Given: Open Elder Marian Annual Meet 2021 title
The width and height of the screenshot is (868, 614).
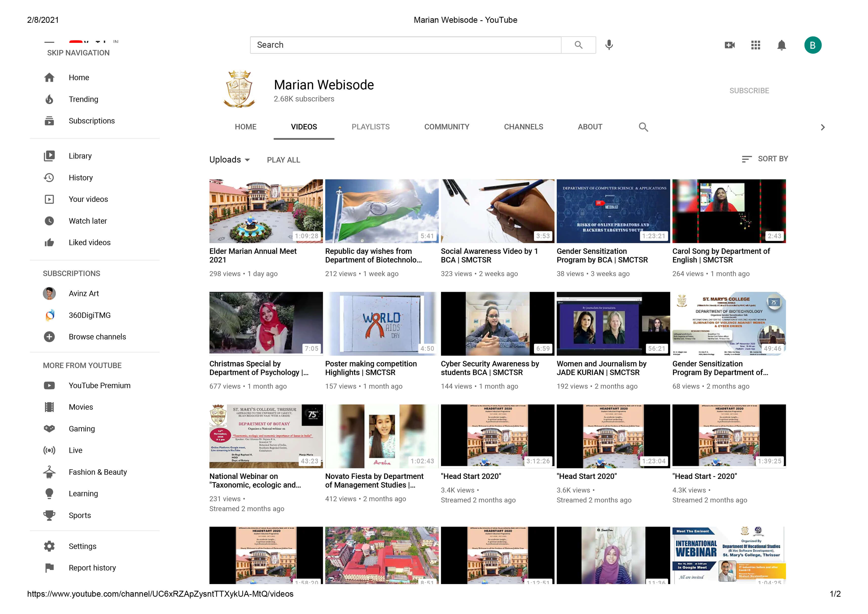Looking at the screenshot, I should [x=253, y=255].
